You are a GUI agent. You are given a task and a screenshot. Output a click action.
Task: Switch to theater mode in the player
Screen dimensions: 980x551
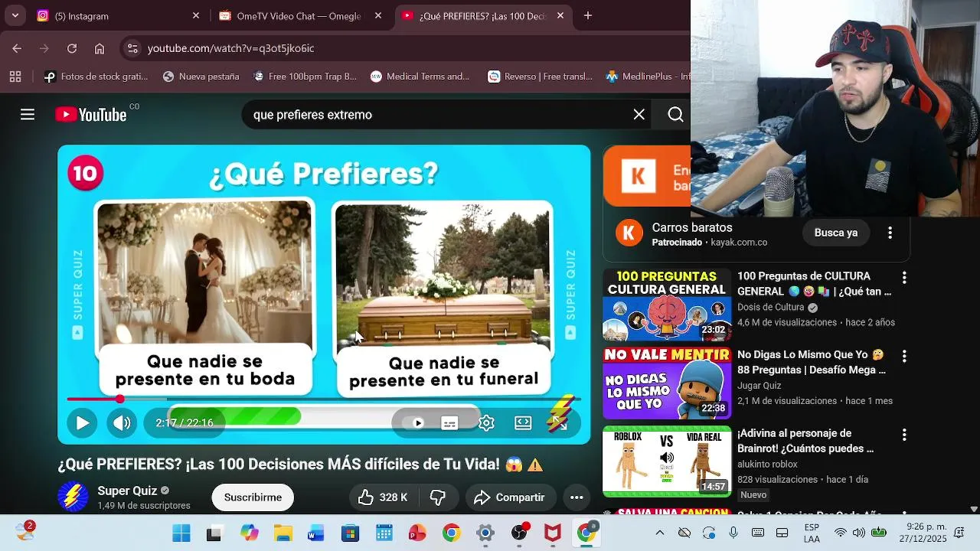click(x=523, y=422)
